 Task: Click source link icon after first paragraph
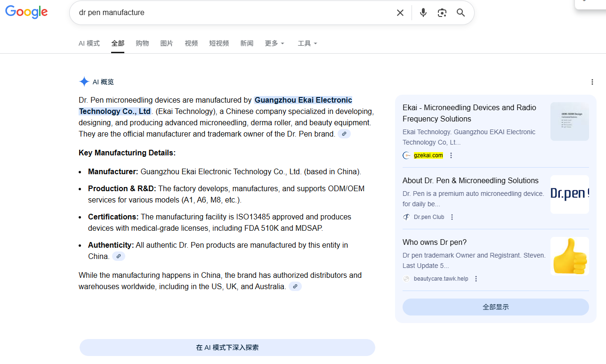coord(344,134)
